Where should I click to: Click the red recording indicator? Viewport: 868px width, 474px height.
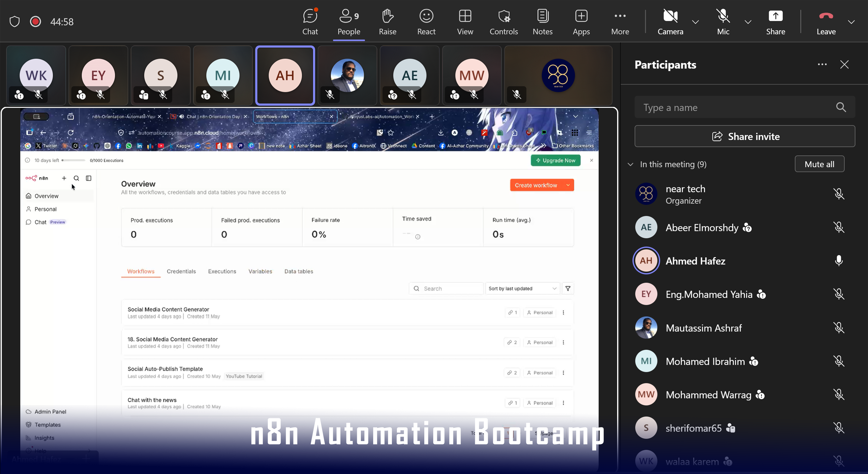pyautogui.click(x=35, y=22)
